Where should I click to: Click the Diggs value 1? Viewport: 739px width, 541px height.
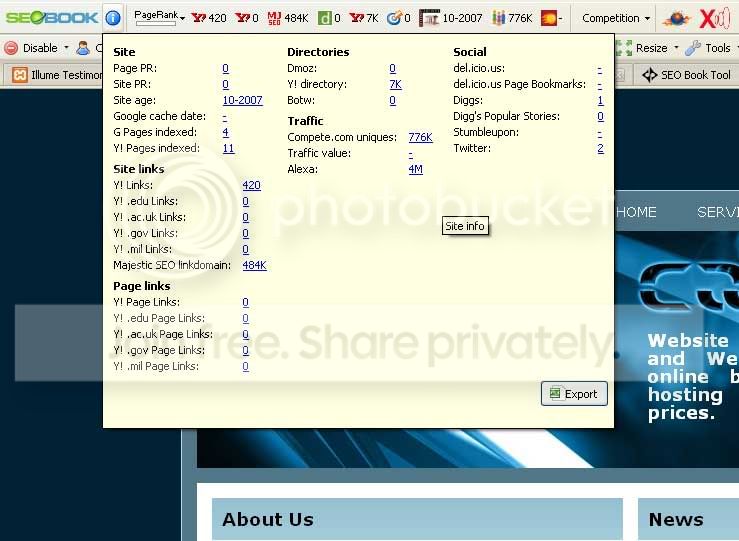coord(600,100)
